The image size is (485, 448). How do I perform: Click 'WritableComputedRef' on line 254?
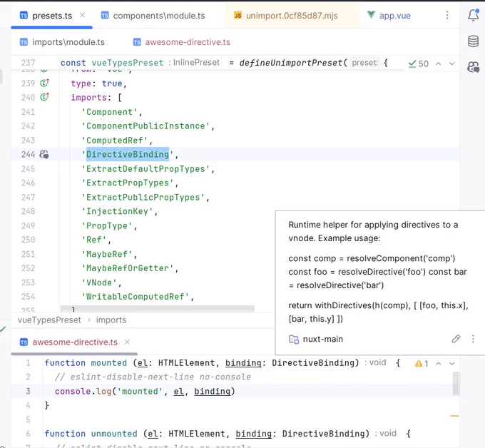136,296
